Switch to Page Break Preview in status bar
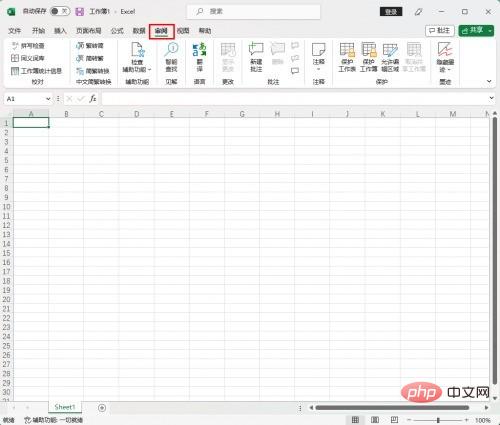Viewport: 500px width, 425px height. coord(394,420)
